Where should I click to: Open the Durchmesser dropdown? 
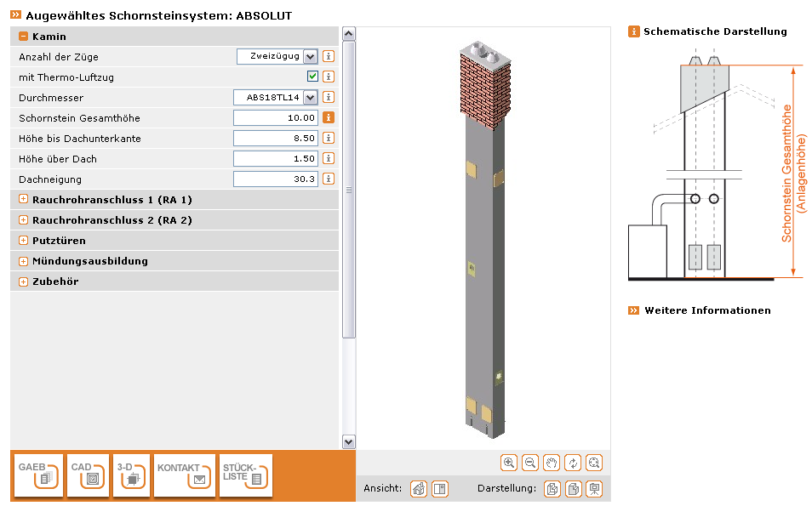310,97
